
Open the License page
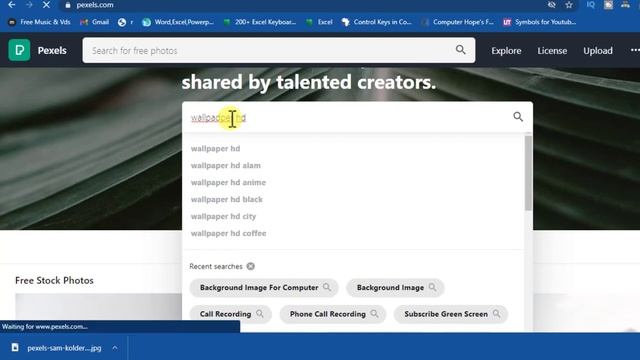(552, 51)
